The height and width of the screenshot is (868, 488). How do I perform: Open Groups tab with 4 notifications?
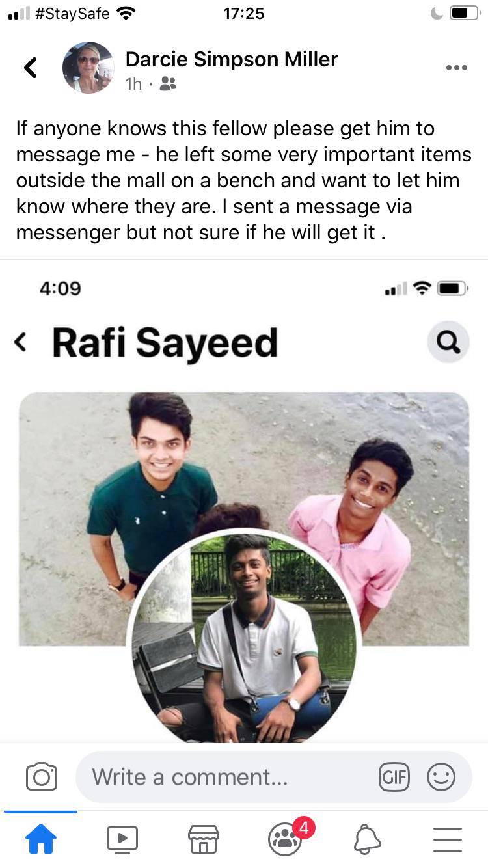coord(286,838)
